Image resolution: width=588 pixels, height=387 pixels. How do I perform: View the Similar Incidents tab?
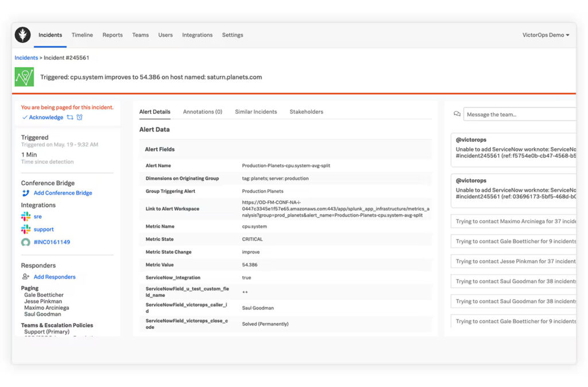point(256,111)
